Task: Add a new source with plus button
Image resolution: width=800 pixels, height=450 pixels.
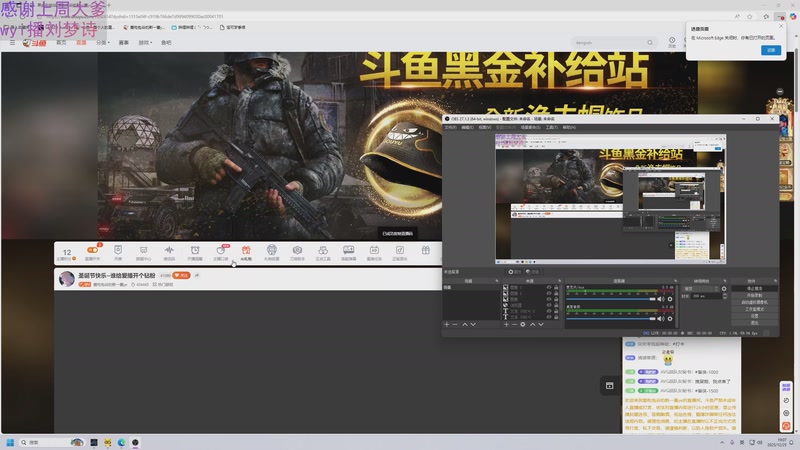Action: 504,324
